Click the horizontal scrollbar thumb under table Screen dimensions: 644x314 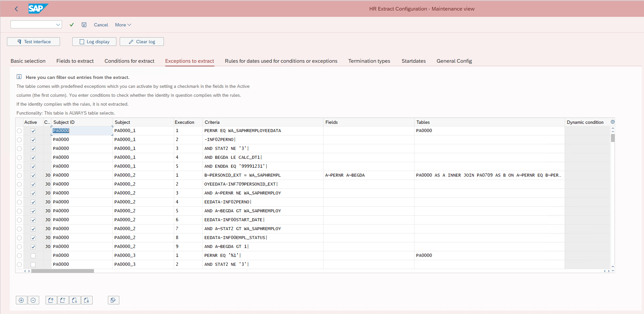62,271
